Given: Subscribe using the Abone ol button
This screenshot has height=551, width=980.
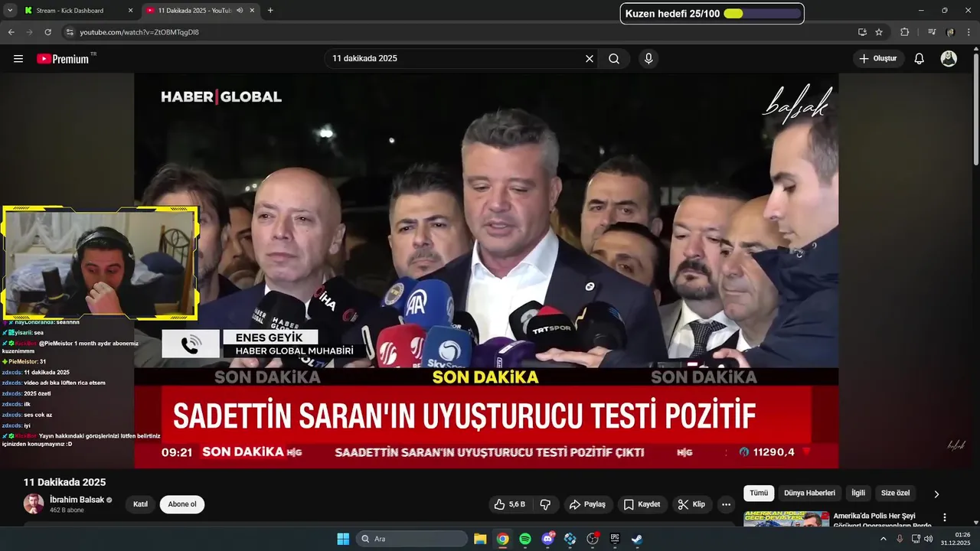Looking at the screenshot, I should pos(182,504).
